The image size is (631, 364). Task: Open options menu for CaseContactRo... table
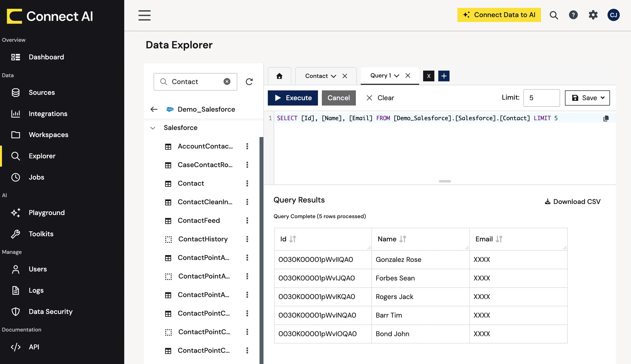click(x=247, y=165)
